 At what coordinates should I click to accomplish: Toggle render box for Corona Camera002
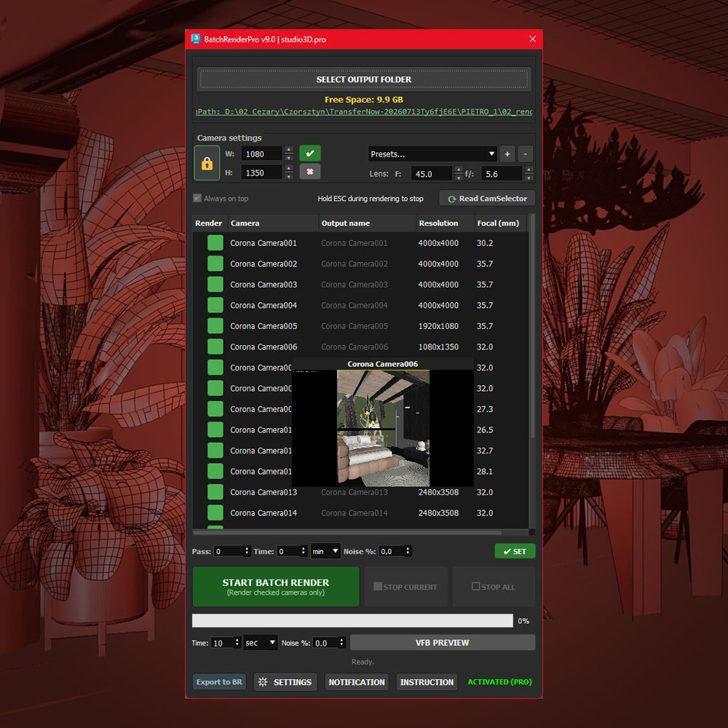coord(215,264)
